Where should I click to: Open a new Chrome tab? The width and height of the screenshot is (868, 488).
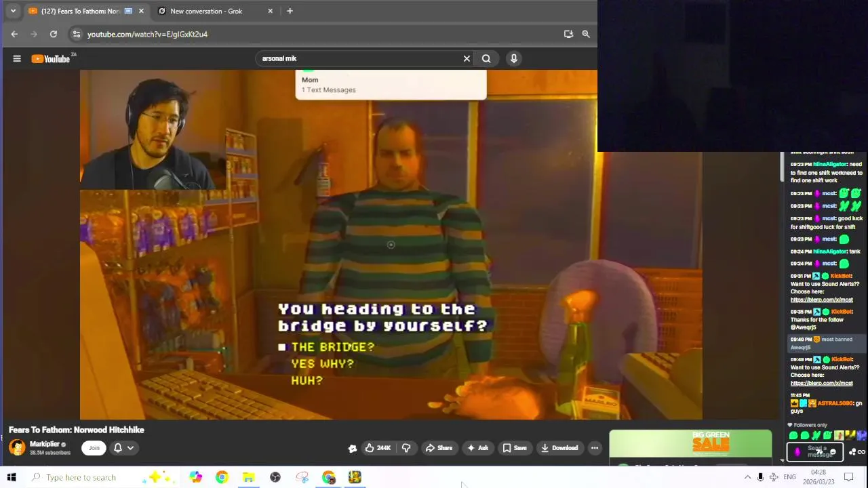tap(290, 11)
